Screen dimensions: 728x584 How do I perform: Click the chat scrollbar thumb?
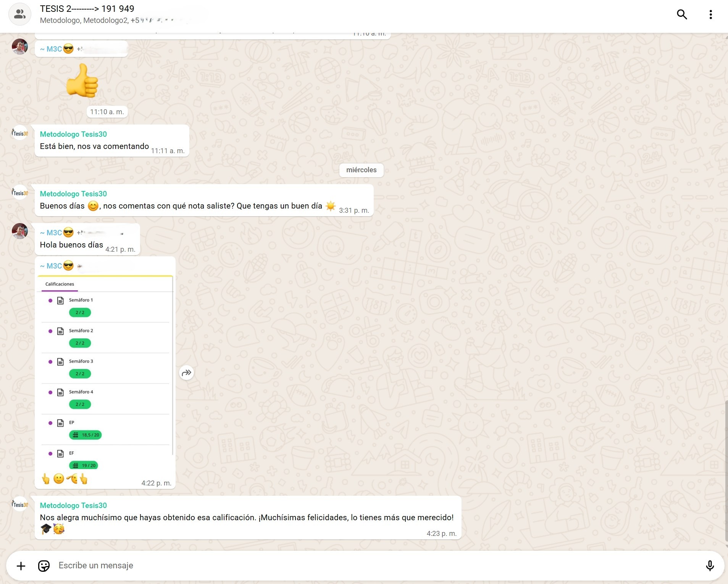pyautogui.click(x=726, y=471)
